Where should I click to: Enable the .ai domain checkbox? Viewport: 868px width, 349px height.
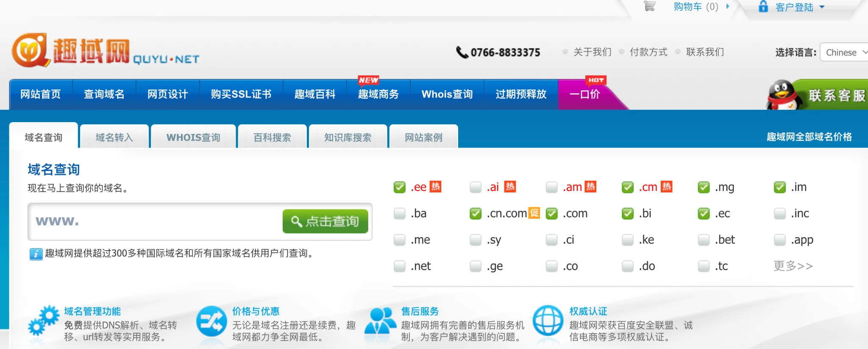(x=476, y=187)
